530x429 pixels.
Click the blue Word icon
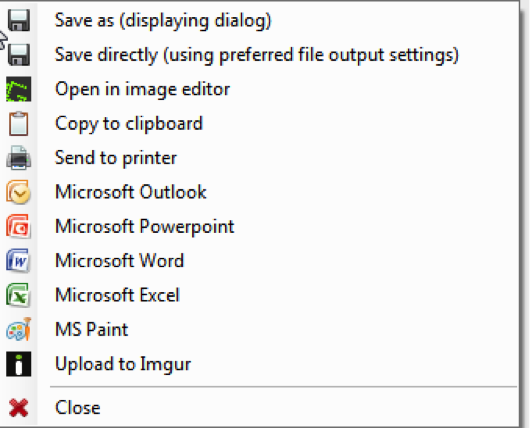tap(18, 261)
